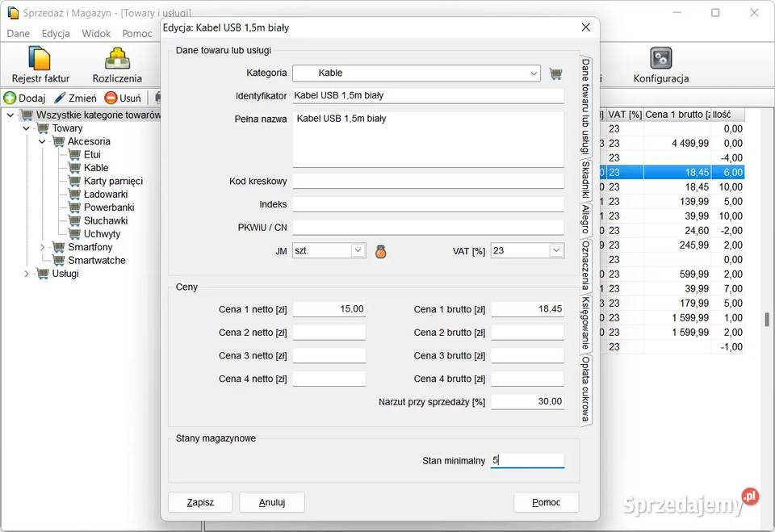Open the VAT [%] dropdown

(555, 251)
